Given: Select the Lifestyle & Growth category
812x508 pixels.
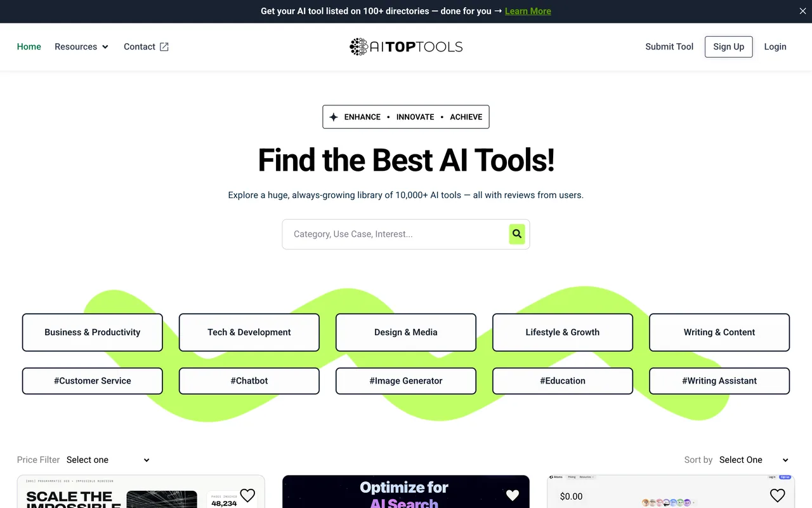Looking at the screenshot, I should point(563,332).
